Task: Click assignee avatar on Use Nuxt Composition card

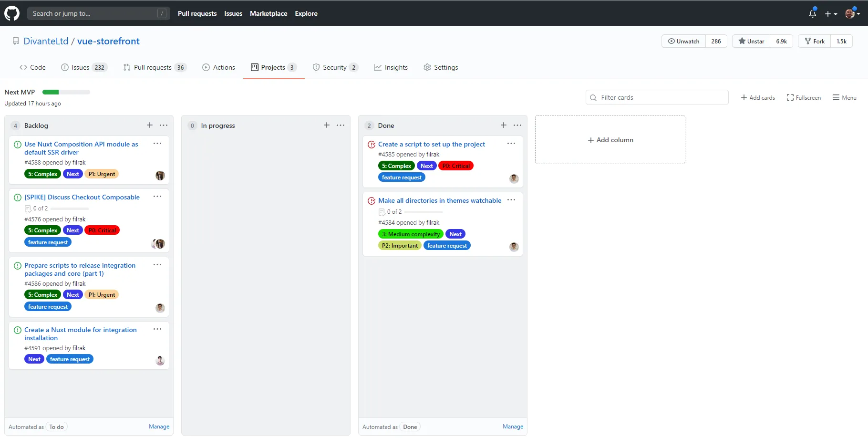Action: 160,176
